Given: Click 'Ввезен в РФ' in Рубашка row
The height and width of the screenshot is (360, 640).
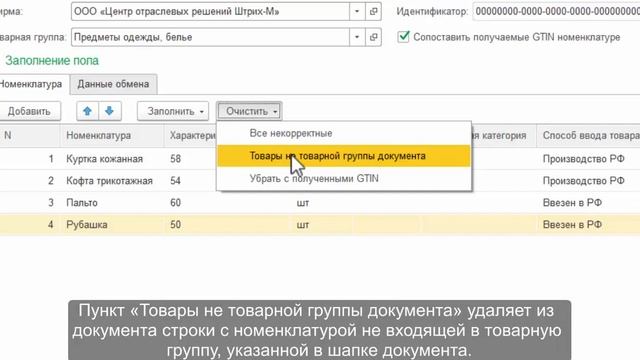Looking at the screenshot, I should (572, 225).
